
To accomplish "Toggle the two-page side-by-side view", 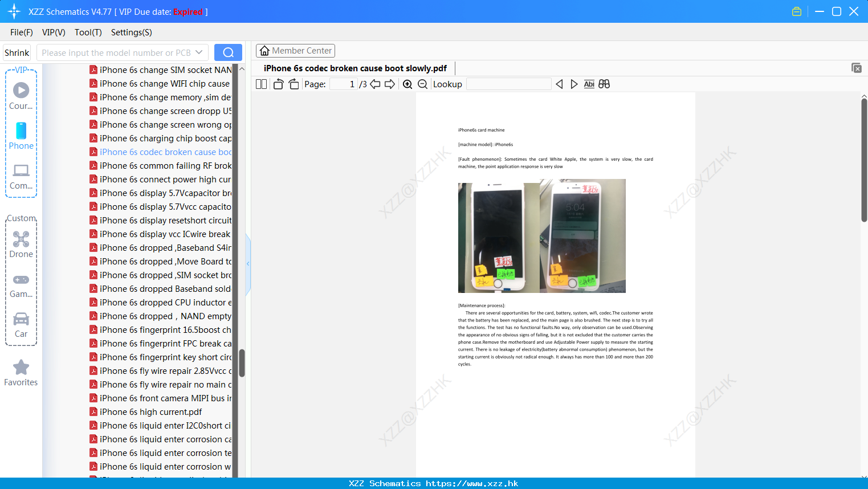I will (261, 84).
